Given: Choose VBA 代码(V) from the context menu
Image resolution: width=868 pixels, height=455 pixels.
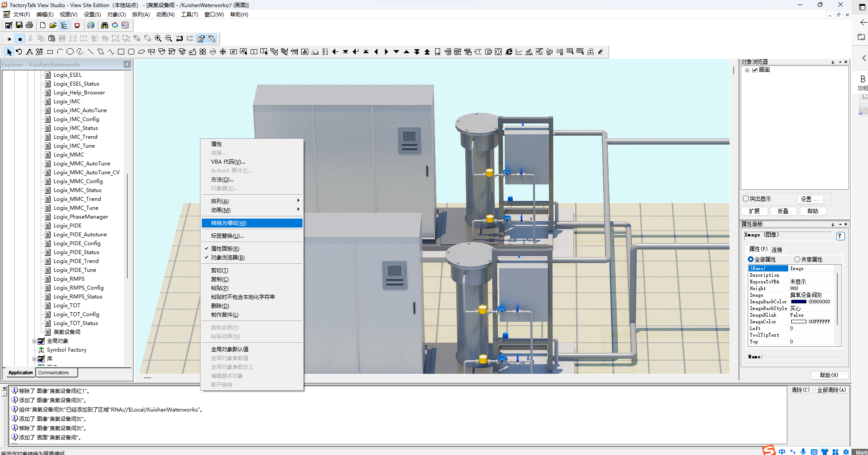Looking at the screenshot, I should (251, 162).
